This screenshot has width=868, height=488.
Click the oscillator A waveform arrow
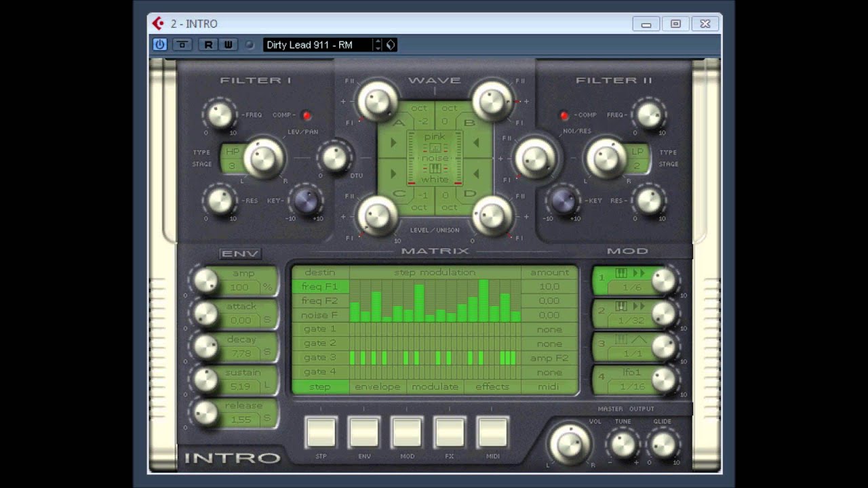click(393, 142)
